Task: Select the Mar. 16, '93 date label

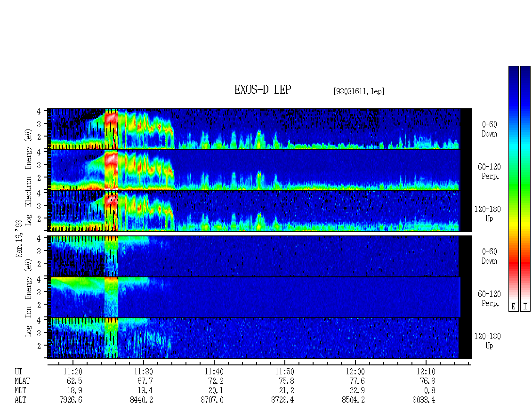Action: tap(19, 239)
